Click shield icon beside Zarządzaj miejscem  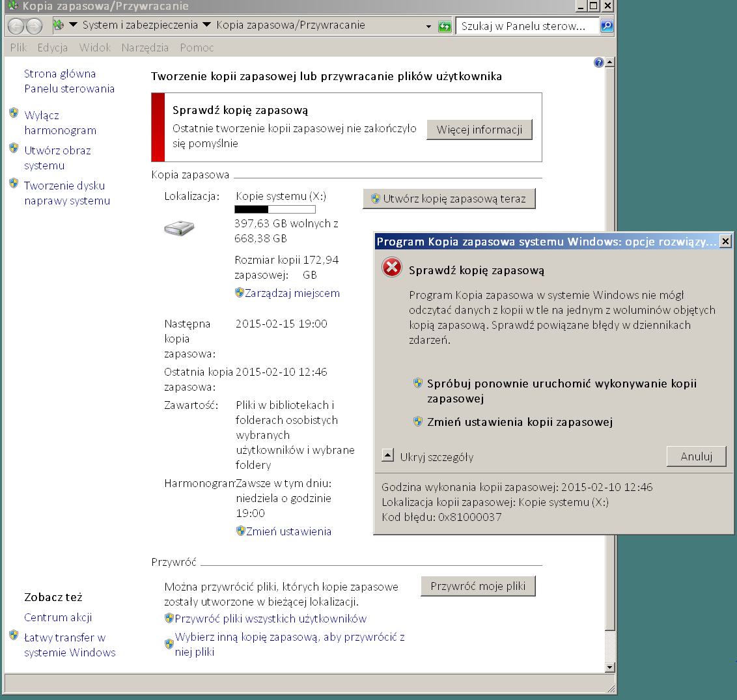[239, 293]
